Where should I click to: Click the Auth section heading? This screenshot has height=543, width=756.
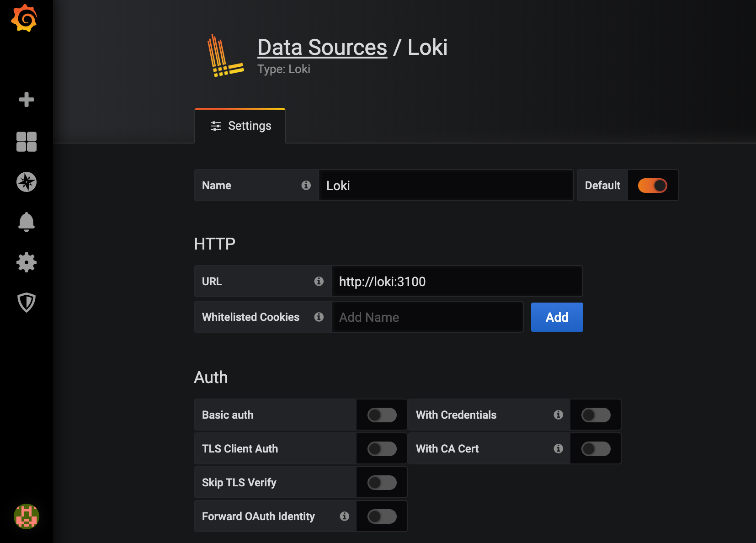pos(211,378)
